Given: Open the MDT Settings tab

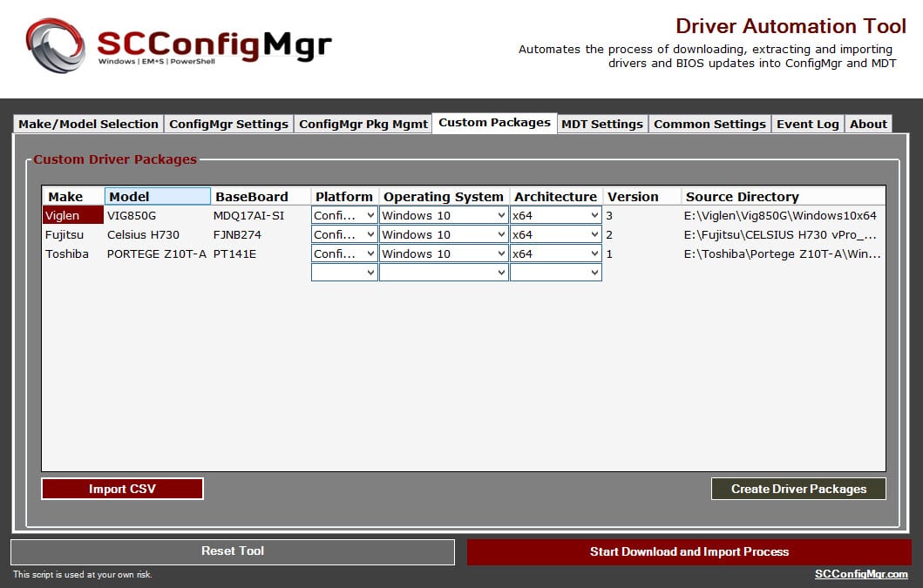Looking at the screenshot, I should [601, 124].
